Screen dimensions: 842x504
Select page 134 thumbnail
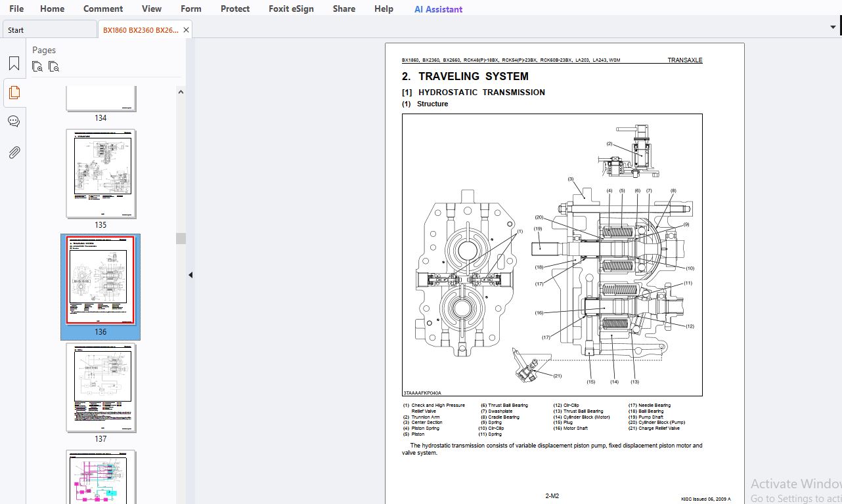(x=100, y=98)
